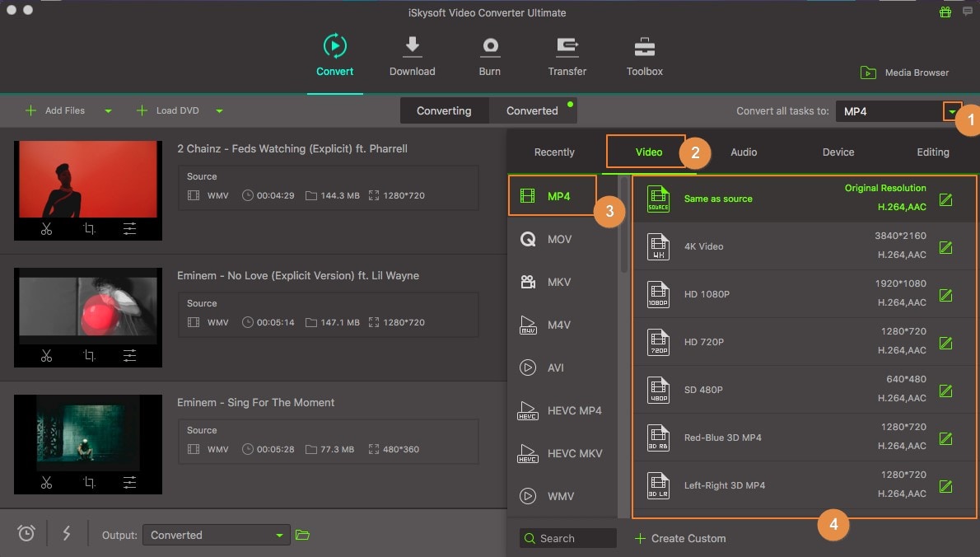Choose HD 1080P preset
The image size is (980, 557).
click(804, 294)
